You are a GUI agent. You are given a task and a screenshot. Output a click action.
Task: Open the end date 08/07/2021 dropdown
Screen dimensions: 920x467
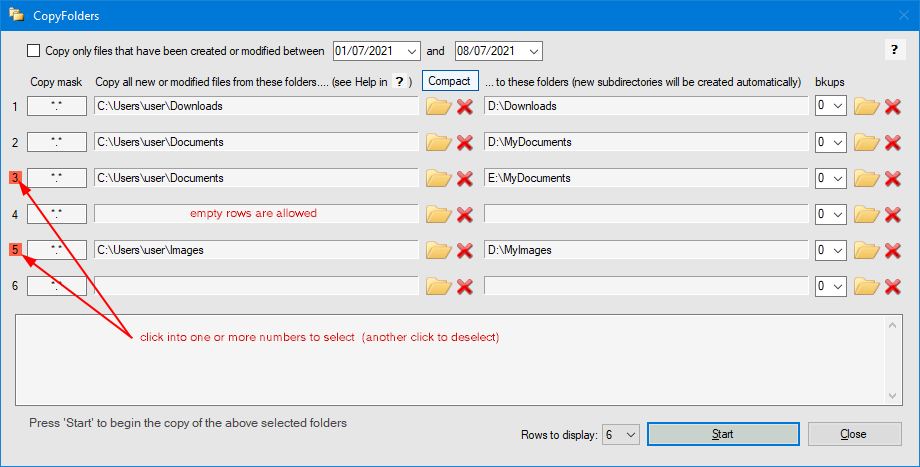coord(532,51)
